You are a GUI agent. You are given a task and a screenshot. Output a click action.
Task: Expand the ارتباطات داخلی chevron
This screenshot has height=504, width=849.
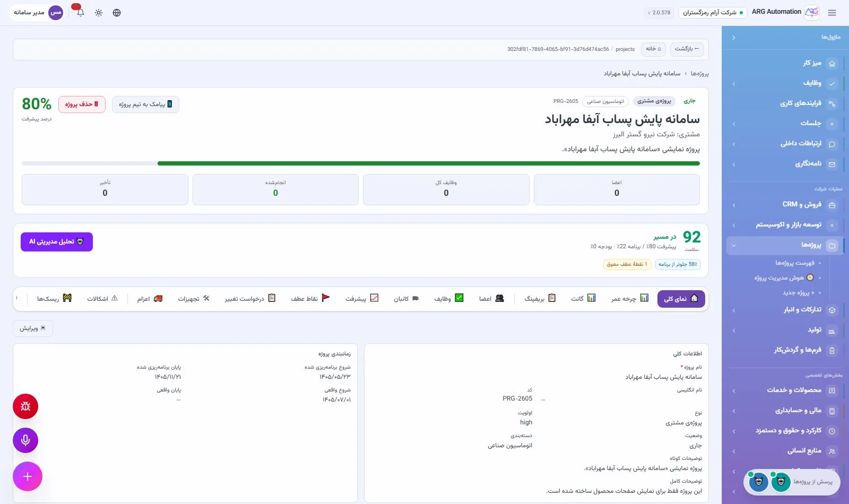733,144
